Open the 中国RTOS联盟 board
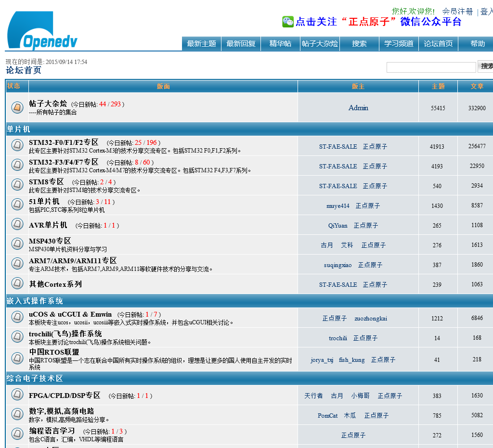The height and width of the screenshot is (448, 493). point(54,352)
